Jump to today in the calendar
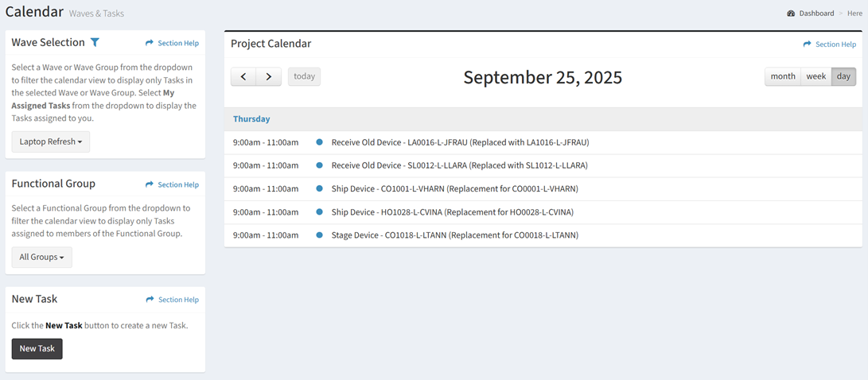 pos(304,76)
